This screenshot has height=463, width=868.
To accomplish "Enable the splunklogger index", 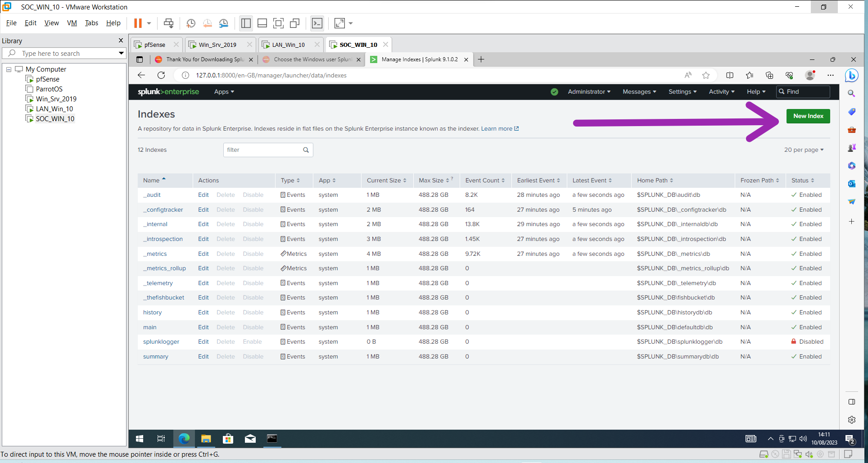I will pyautogui.click(x=252, y=342).
